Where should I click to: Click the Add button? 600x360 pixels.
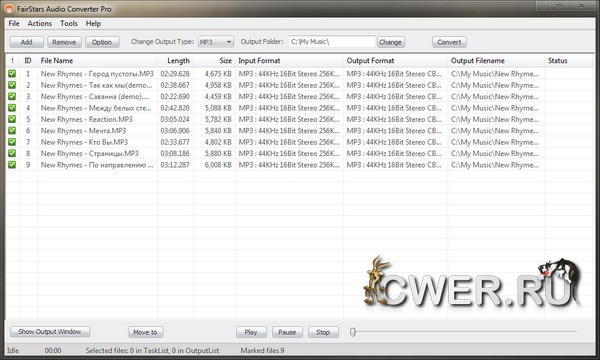pyautogui.click(x=26, y=42)
